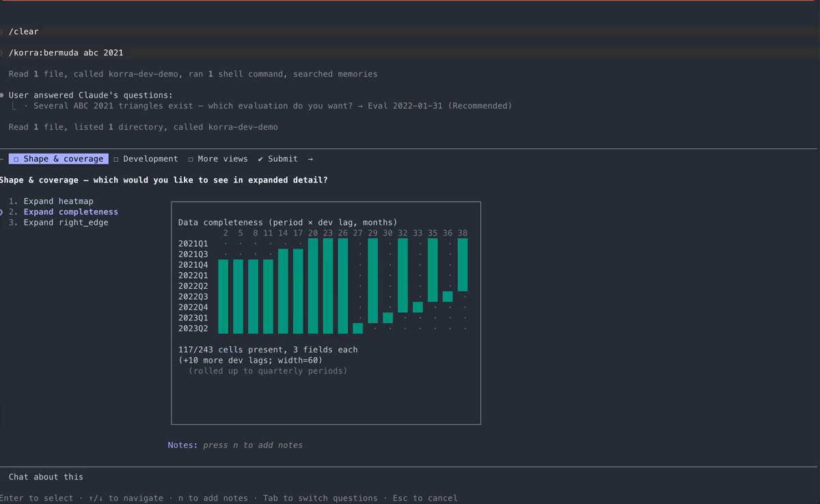Click the Read 1 file, listed 1 directory line
Screen dimensions: 820x504
coord(143,126)
